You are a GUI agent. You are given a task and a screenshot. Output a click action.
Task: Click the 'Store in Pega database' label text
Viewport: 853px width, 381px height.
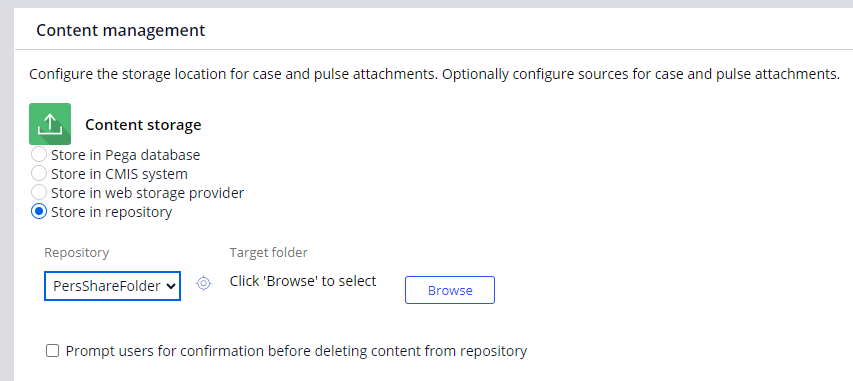pos(126,155)
